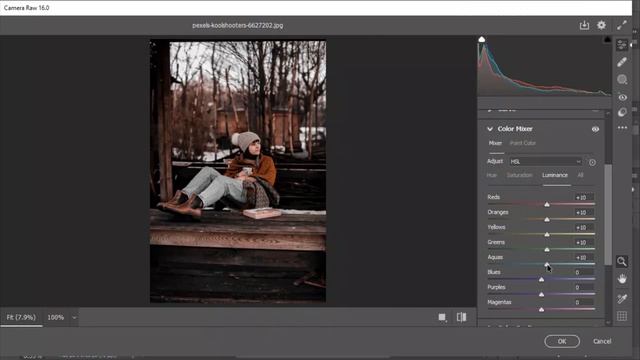Open the zoom level dropdown arrow
The width and height of the screenshot is (640, 360).
[74, 318]
